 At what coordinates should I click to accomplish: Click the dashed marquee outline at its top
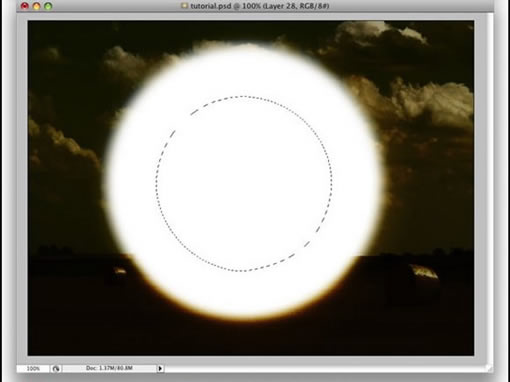pos(243,97)
